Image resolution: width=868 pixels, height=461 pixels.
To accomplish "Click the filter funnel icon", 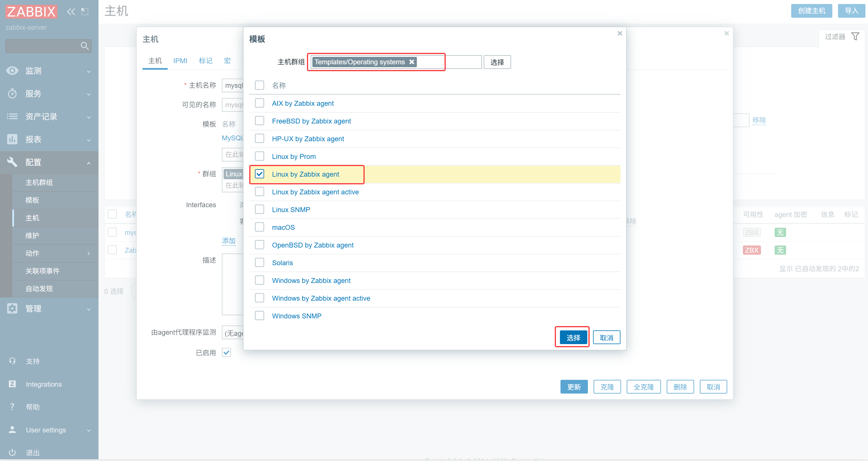I will [x=855, y=36].
